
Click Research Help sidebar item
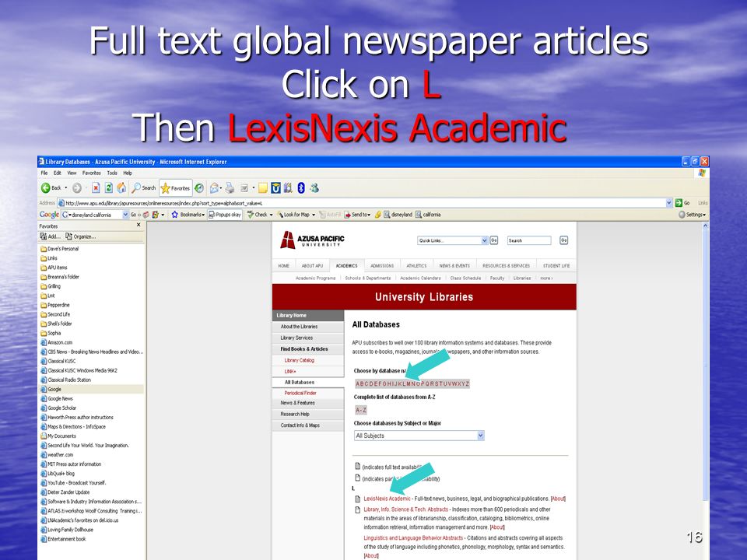[x=308, y=415]
